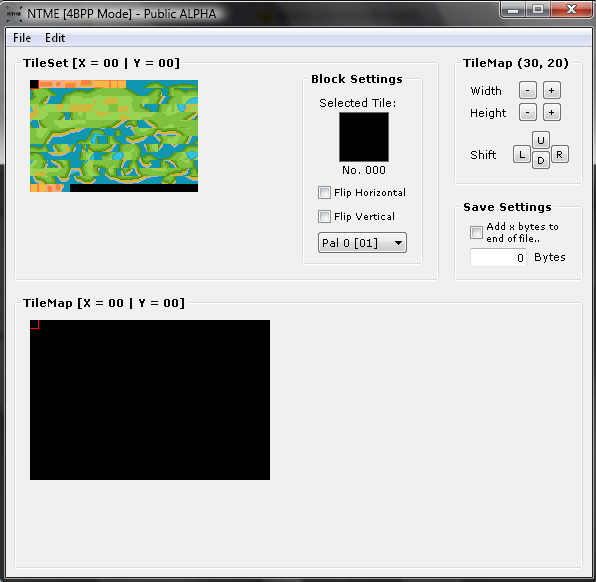Shift the tilemap down with D button
This screenshot has width=596, height=582.
coord(541,160)
